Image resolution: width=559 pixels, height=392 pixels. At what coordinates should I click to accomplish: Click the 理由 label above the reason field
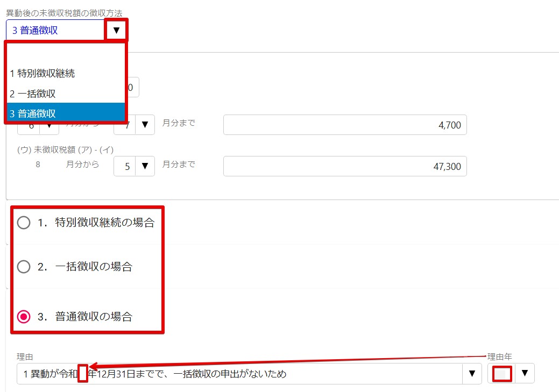point(25,357)
